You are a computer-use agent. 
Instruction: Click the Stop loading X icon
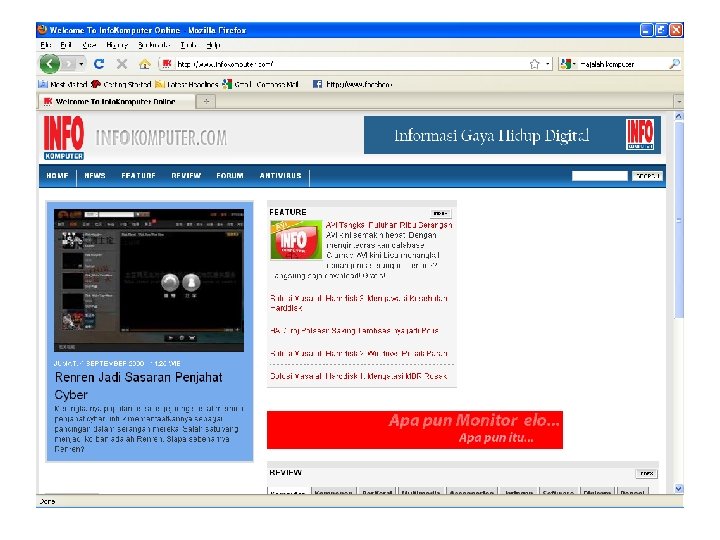122,64
